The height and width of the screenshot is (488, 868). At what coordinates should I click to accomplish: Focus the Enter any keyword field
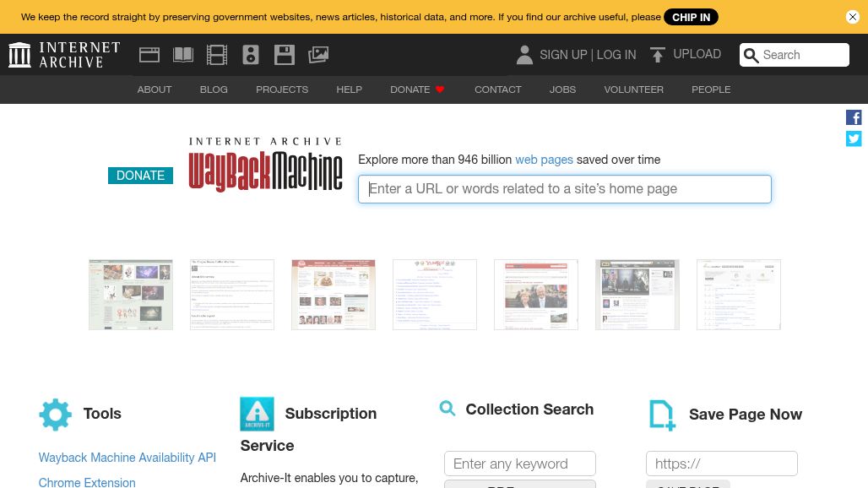point(520,464)
